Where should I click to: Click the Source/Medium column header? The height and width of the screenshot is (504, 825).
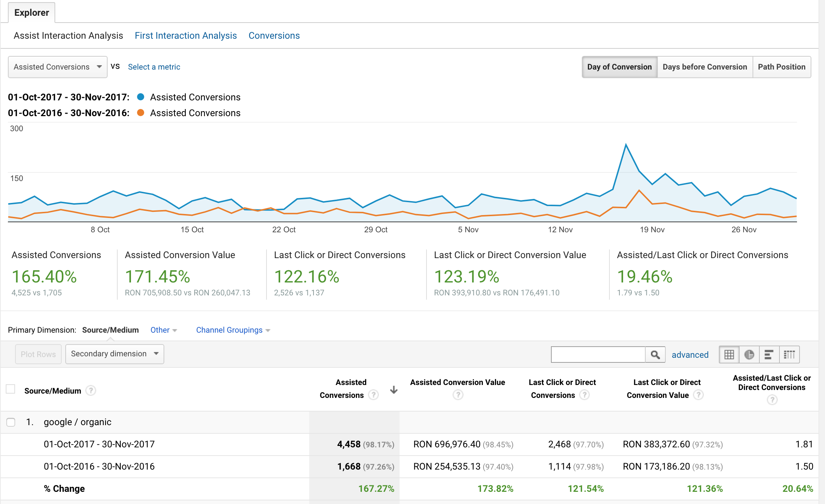point(53,391)
